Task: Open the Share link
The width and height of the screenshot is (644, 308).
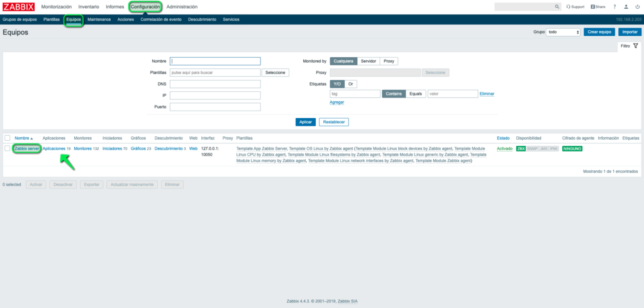Action: 598,7
